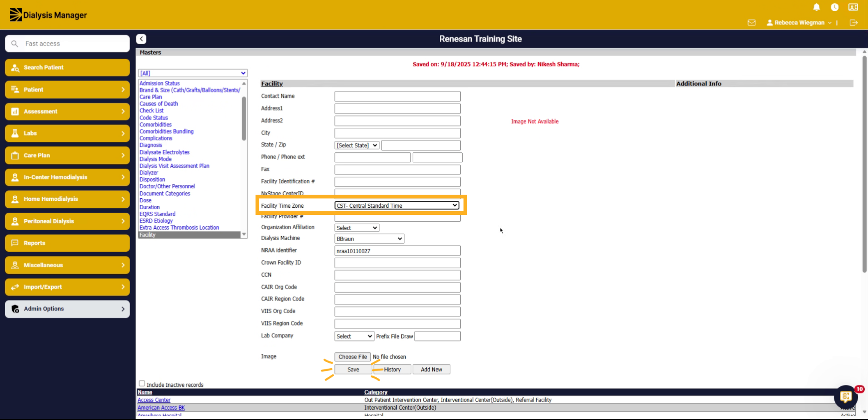Open the Select State dropdown
Image resolution: width=868 pixels, height=420 pixels.
pos(357,145)
